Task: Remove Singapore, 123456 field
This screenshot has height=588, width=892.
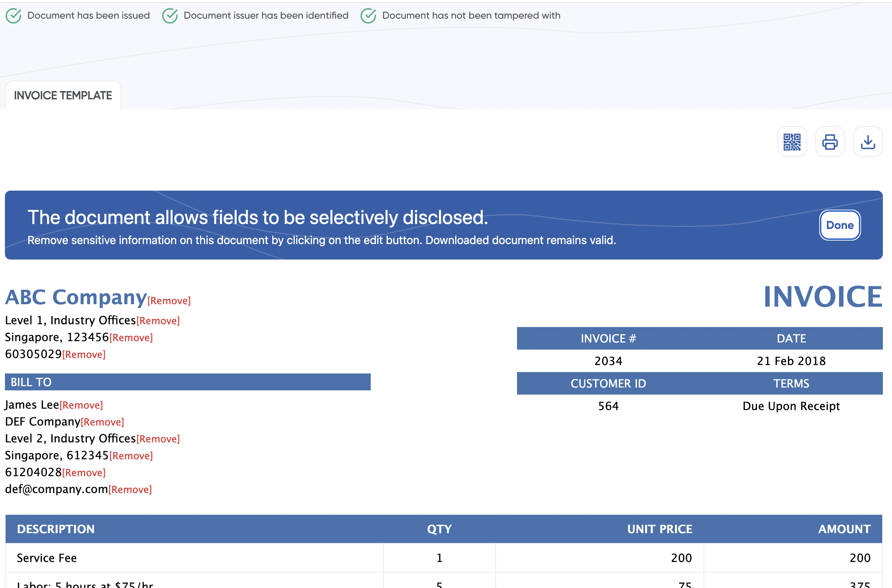Action: 131,338
